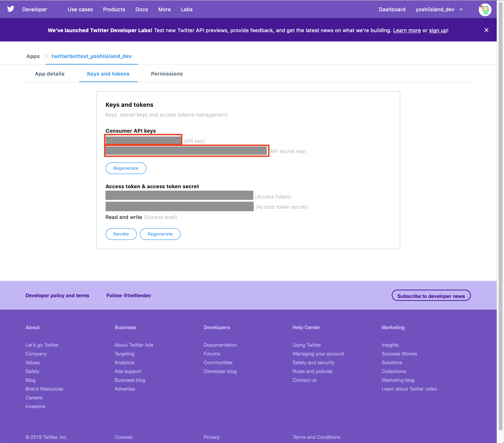Open the Insights footer link
This screenshot has height=443, width=504.
tap(390, 345)
